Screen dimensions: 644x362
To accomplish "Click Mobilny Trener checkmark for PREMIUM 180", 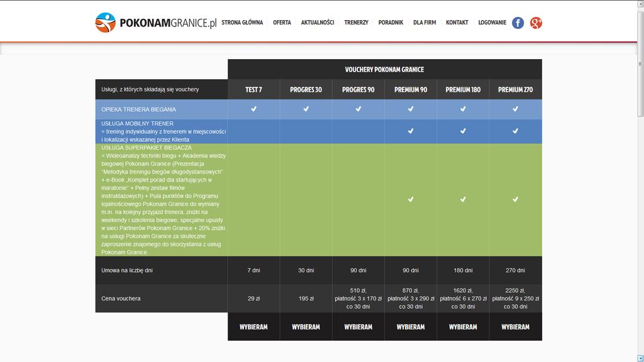I will coord(463,131).
